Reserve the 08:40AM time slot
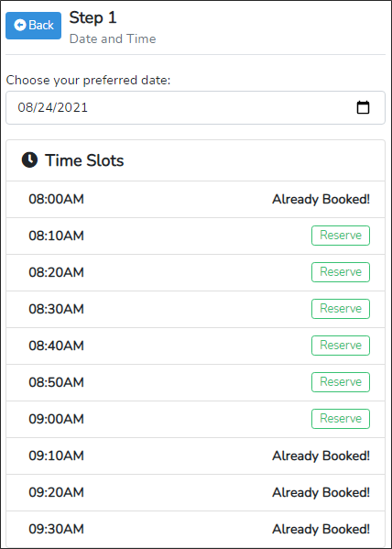The height and width of the screenshot is (549, 392). click(341, 346)
